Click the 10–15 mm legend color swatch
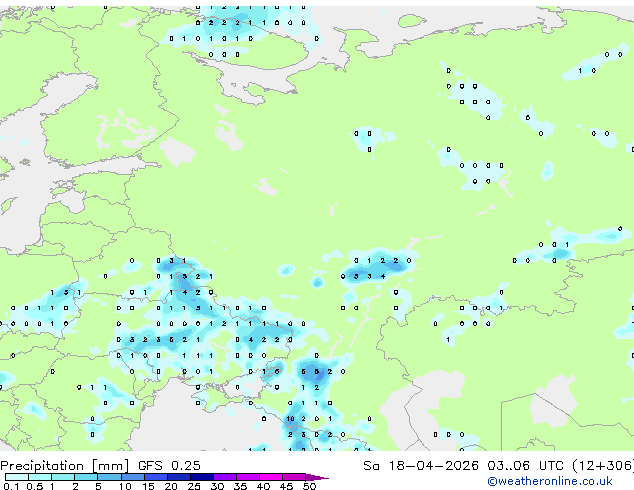Image resolution: width=634 pixels, height=490 pixels. pyautogui.click(x=133, y=477)
